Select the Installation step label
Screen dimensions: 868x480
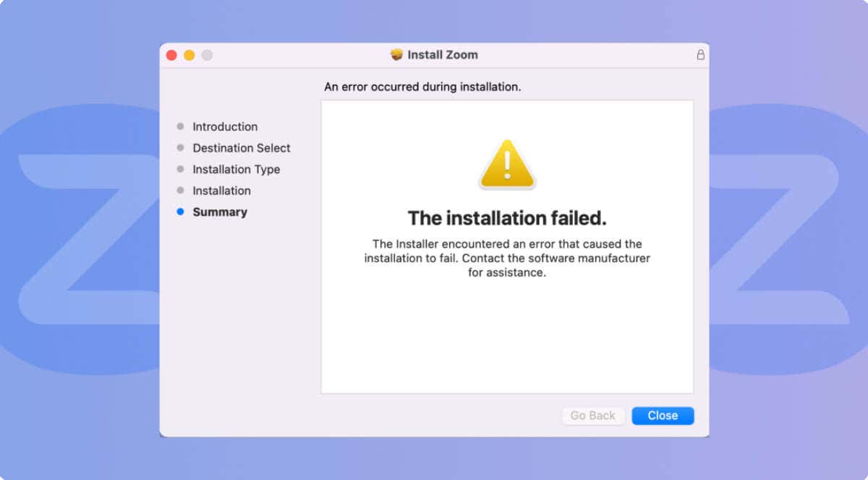[221, 190]
